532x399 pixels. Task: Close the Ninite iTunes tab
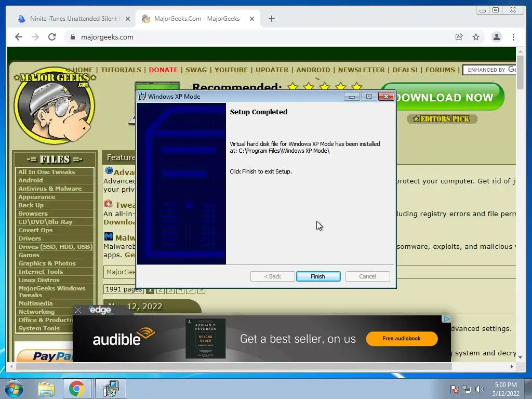[x=128, y=19]
